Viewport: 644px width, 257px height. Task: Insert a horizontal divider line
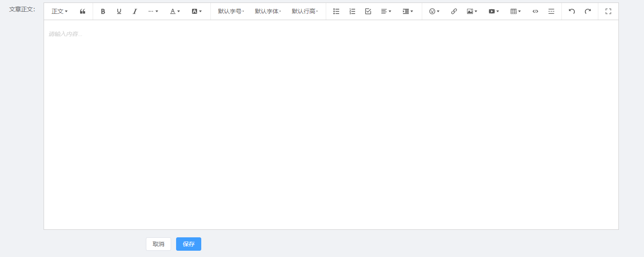[x=551, y=11]
